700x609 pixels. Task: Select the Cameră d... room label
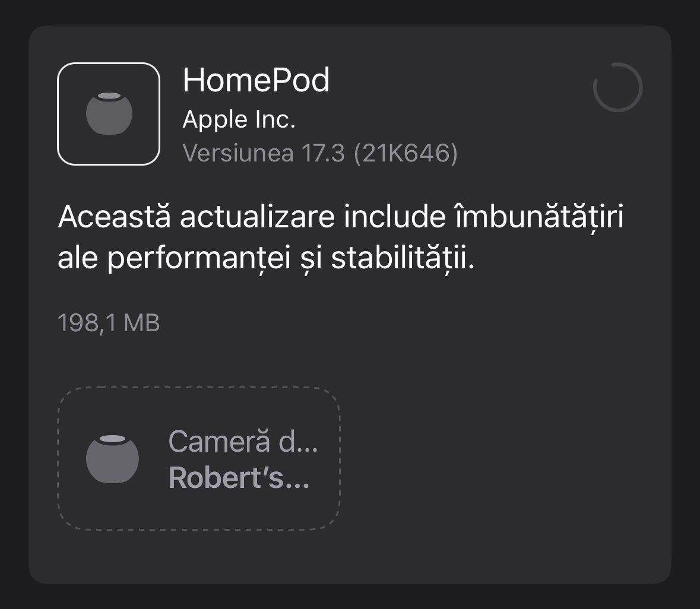pos(243,441)
